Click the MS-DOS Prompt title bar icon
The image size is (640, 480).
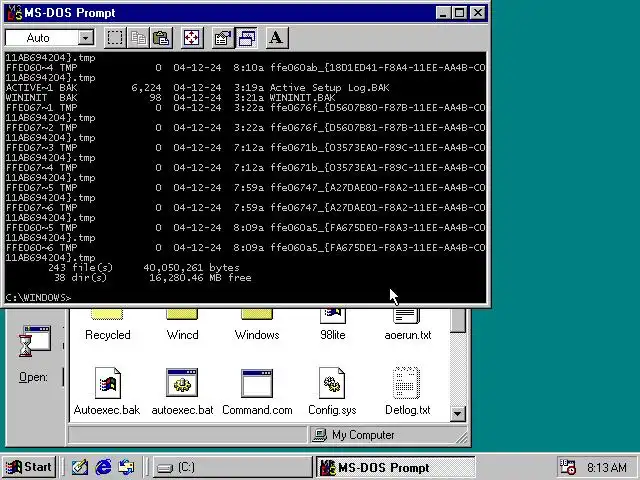click(15, 13)
